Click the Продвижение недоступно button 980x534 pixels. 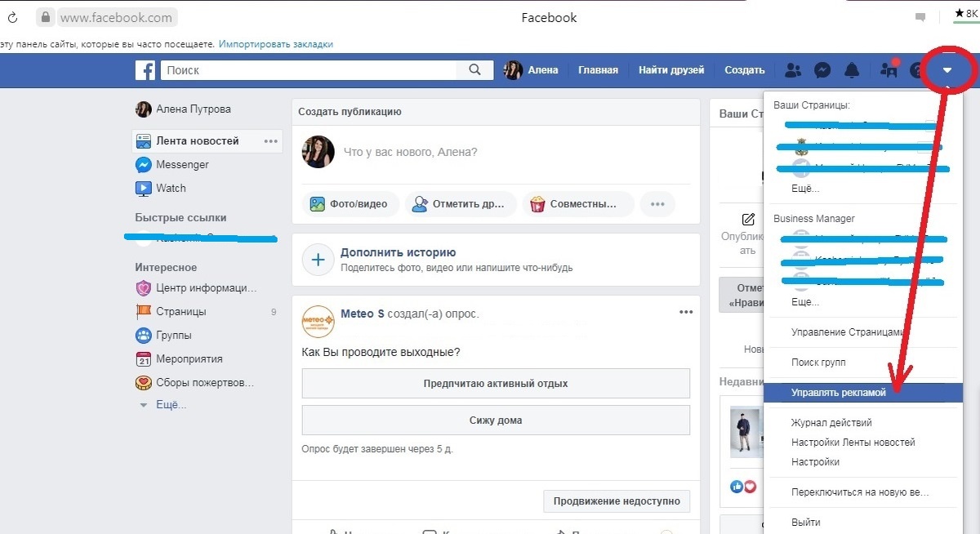point(617,501)
